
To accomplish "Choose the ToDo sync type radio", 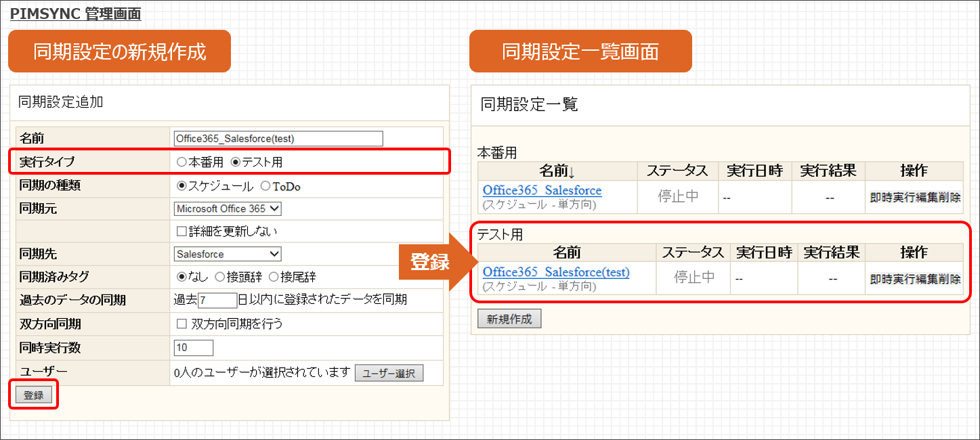I will click(265, 185).
